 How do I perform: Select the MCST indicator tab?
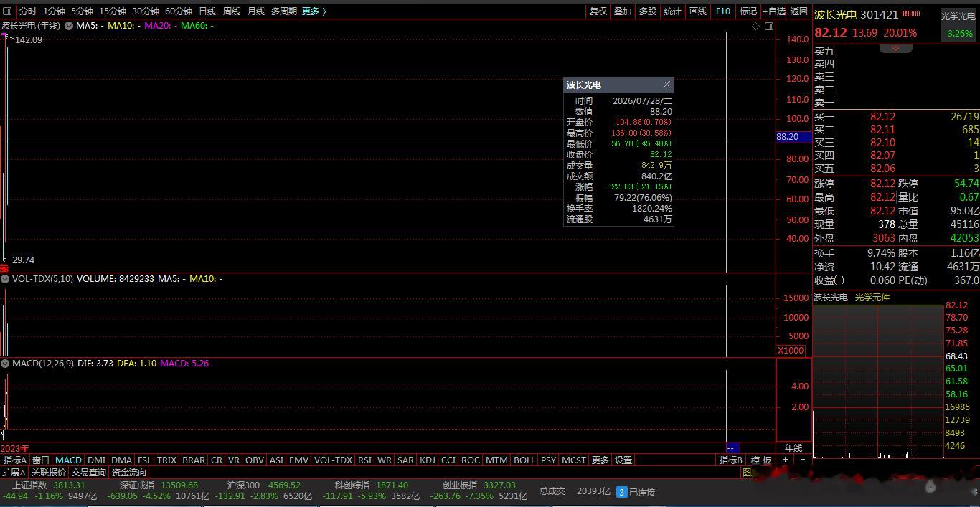[x=574, y=460]
